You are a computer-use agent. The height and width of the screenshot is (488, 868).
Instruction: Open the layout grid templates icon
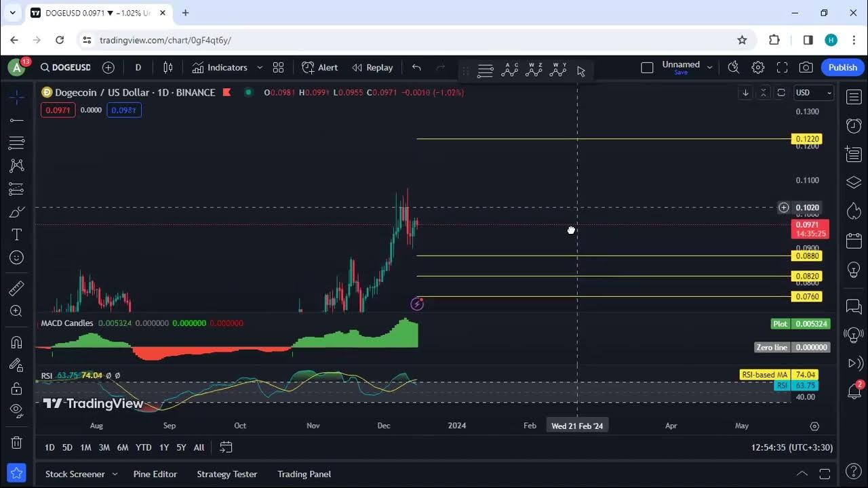click(x=278, y=68)
